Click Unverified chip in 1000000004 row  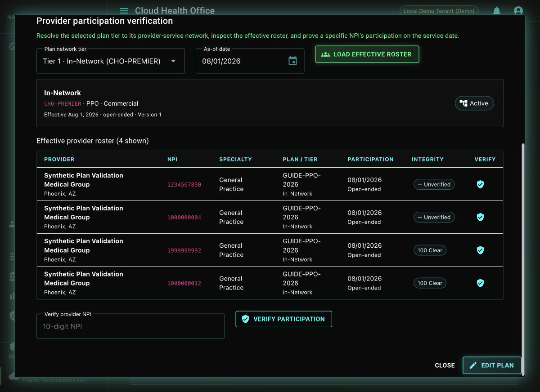click(434, 217)
